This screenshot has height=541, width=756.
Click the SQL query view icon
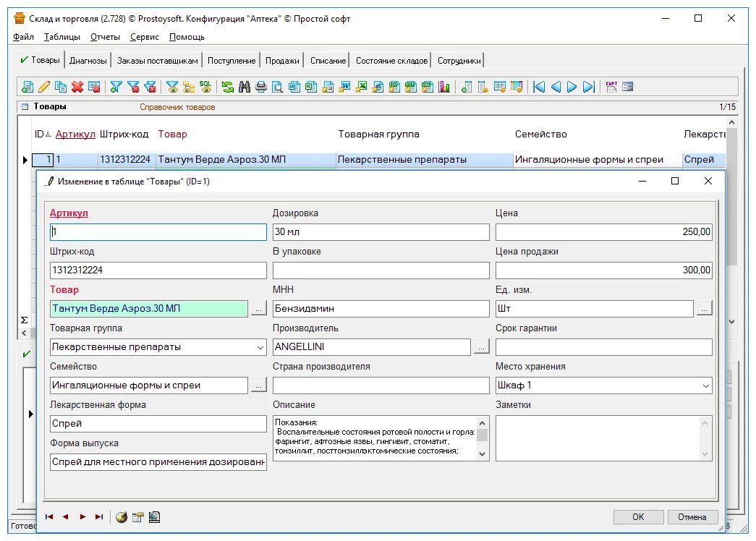205,87
